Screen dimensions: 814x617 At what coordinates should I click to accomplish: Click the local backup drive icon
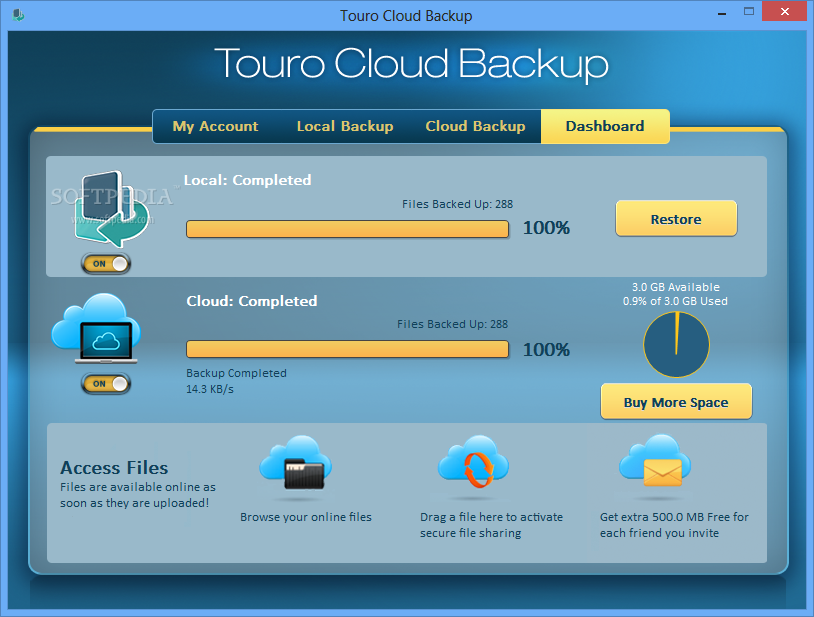pos(111,208)
